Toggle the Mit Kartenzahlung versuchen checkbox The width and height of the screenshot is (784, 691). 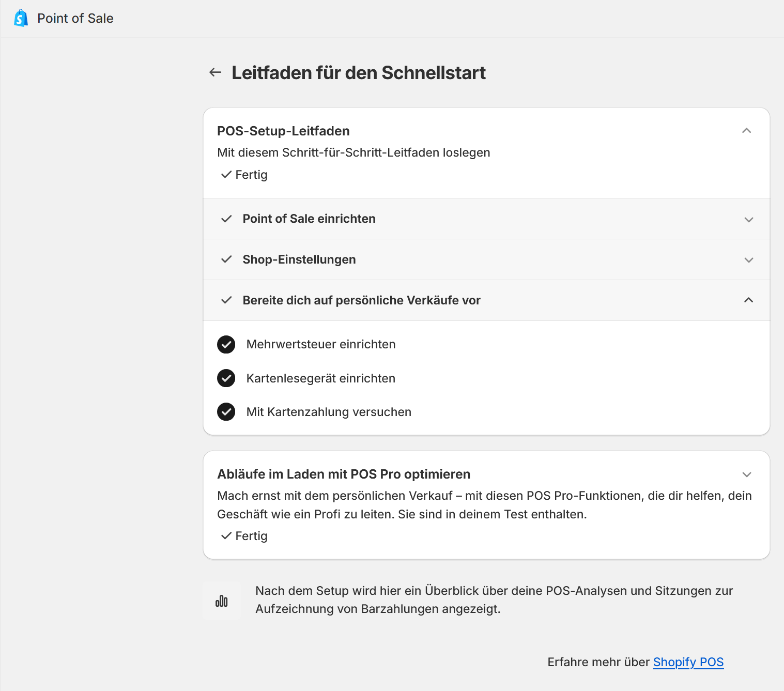coord(226,412)
